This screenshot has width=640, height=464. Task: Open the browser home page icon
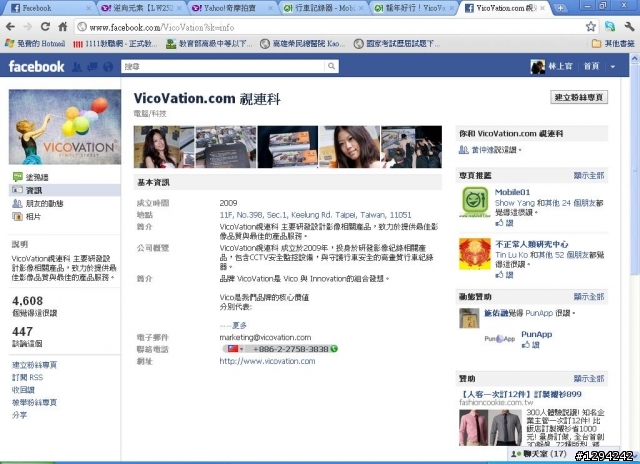(62, 27)
